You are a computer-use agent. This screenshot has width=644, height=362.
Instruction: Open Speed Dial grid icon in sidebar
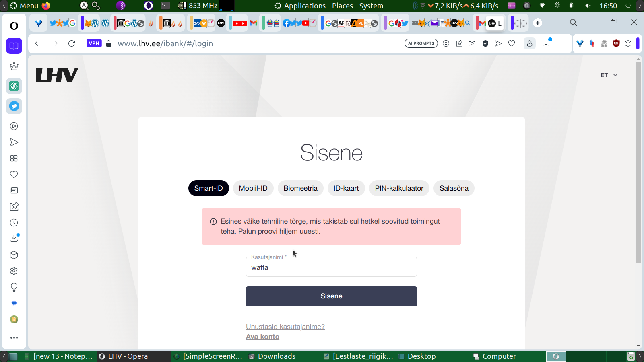tap(14, 158)
